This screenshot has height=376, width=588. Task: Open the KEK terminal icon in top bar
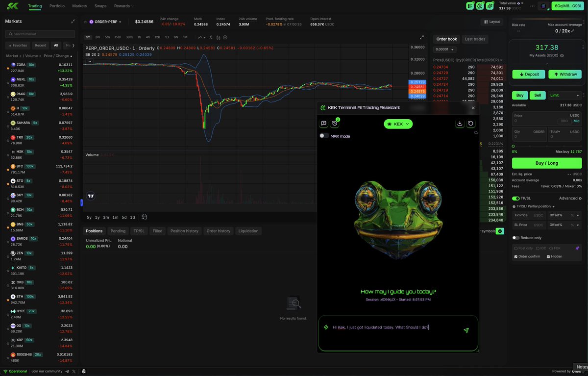tap(480, 6)
